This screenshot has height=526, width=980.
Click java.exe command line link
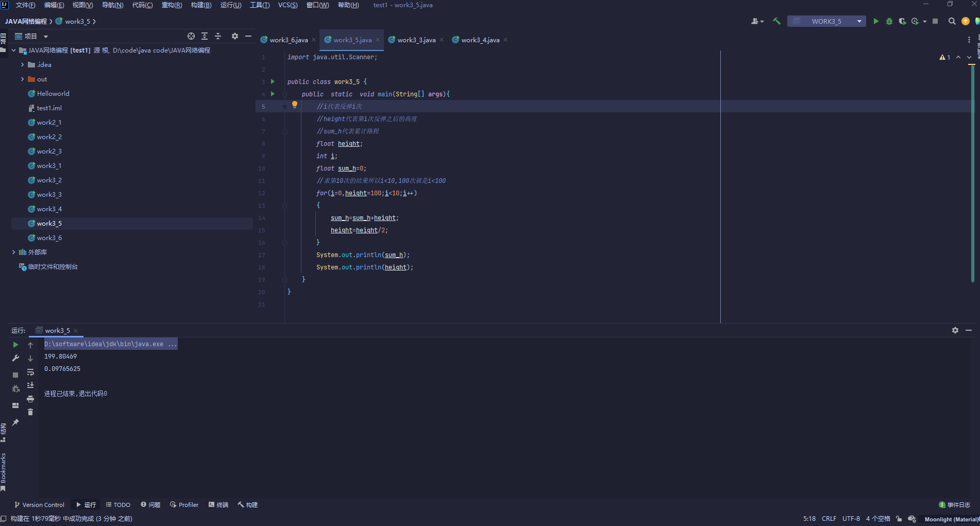111,344
